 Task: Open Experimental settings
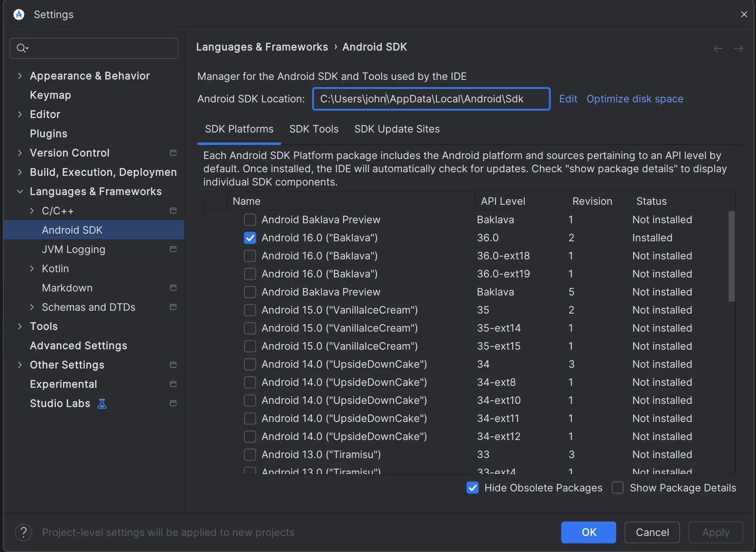tap(63, 384)
